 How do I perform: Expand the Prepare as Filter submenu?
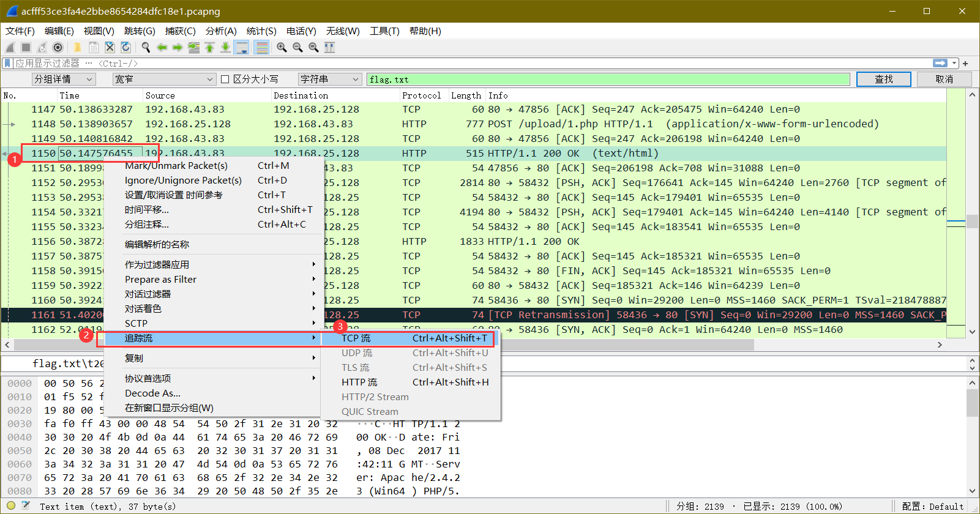tap(214, 279)
